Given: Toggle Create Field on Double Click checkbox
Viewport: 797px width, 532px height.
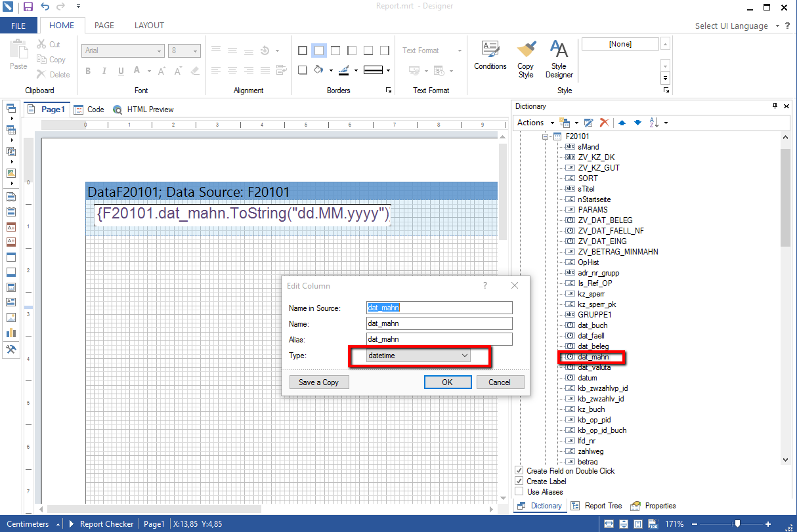Looking at the screenshot, I should click(x=519, y=471).
